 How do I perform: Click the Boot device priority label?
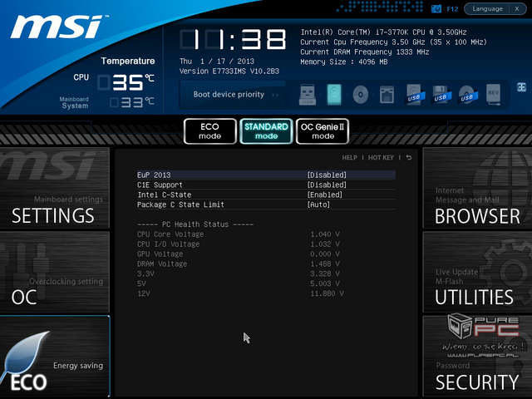229,94
